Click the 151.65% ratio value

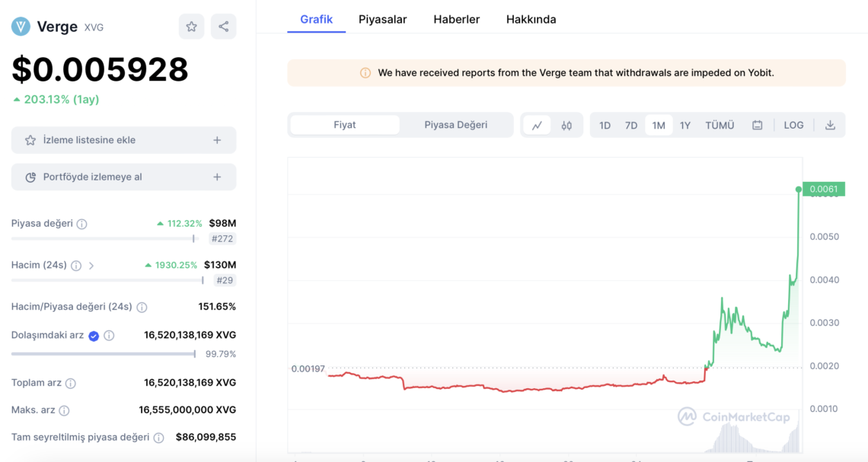[x=217, y=307]
